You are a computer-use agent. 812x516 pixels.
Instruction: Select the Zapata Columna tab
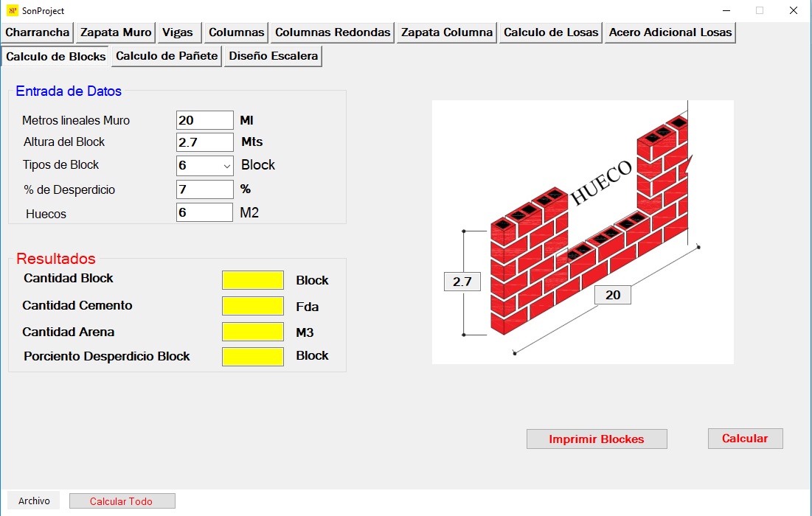coord(446,32)
